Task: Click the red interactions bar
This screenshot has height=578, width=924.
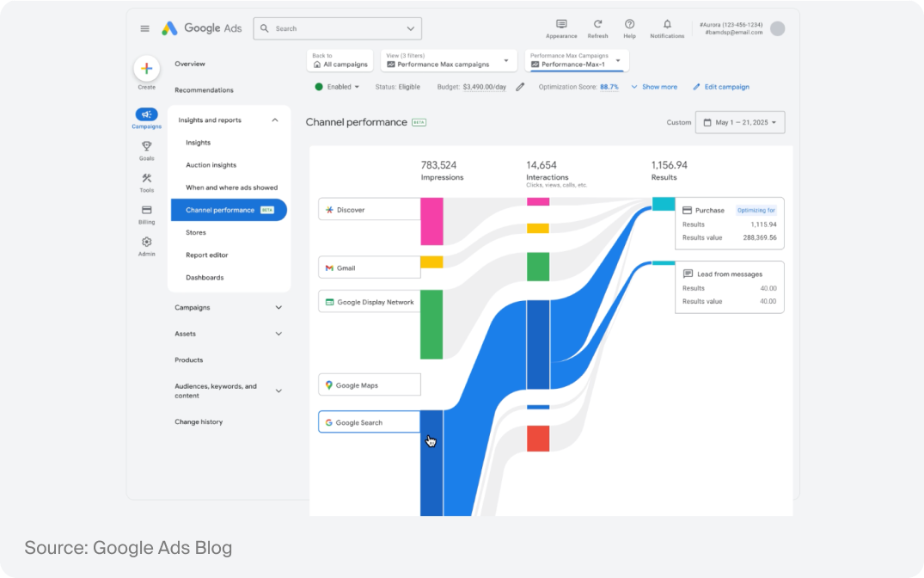Action: pos(538,439)
